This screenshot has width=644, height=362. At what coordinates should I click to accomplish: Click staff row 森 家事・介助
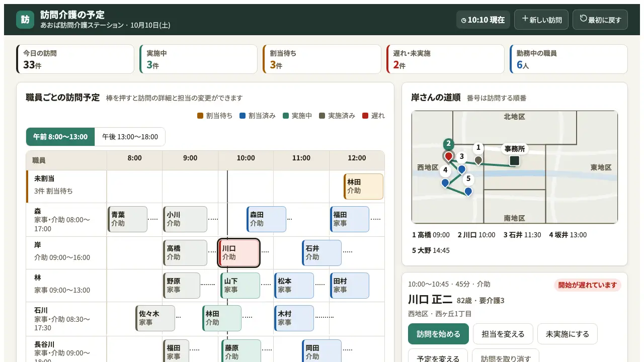[66, 220]
